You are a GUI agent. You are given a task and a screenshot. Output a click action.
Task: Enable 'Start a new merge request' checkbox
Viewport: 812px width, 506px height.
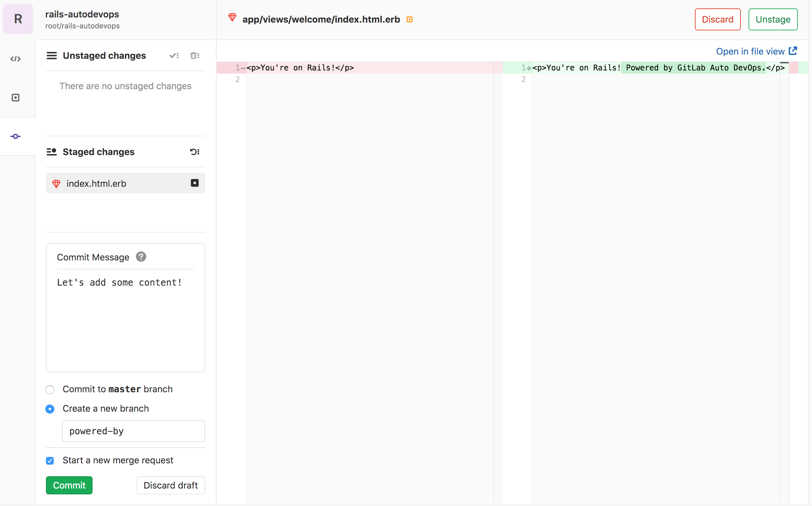[x=49, y=460]
